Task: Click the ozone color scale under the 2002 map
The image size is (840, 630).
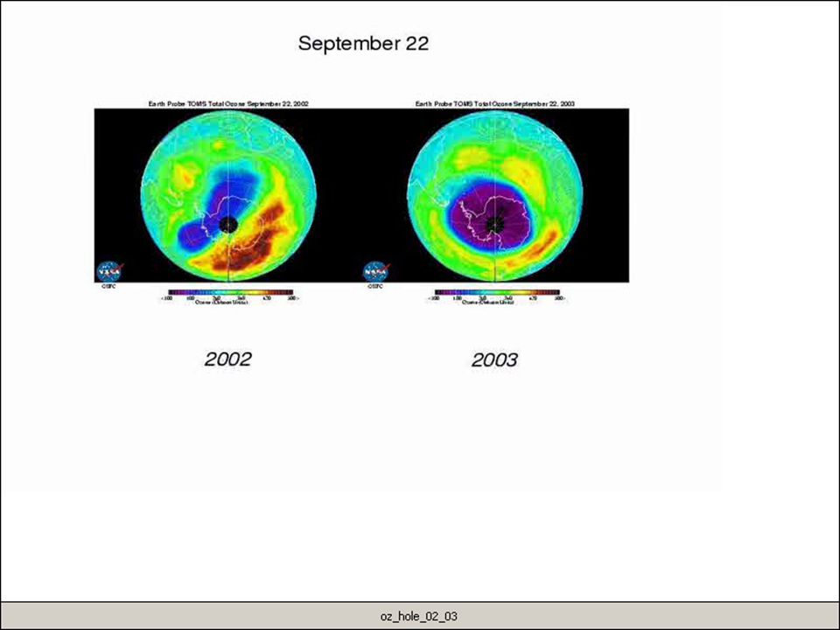Action: click(x=230, y=292)
